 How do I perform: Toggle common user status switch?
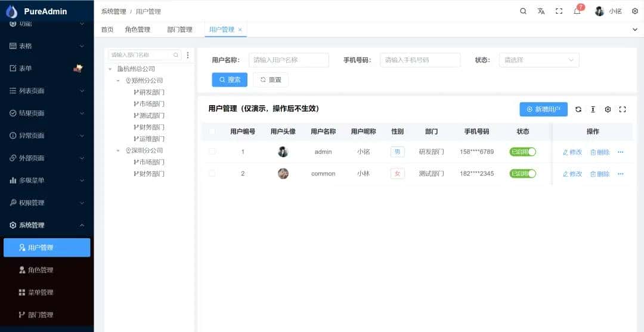[523, 174]
